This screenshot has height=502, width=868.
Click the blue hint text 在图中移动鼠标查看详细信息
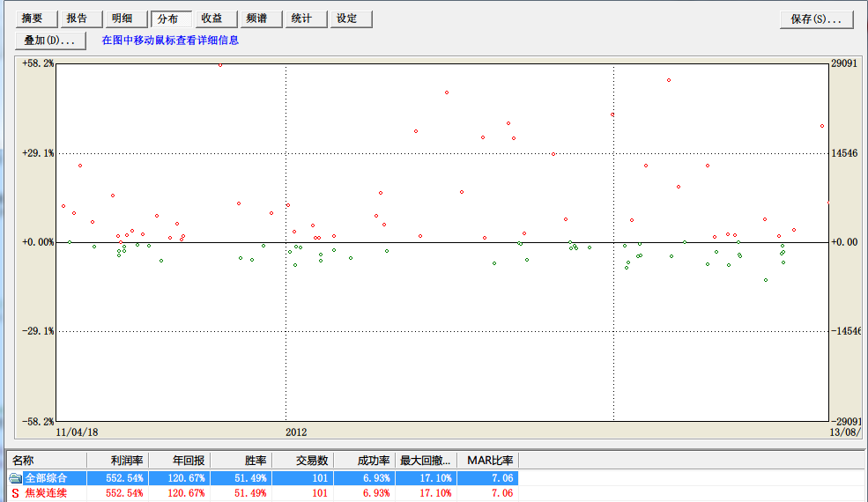(170, 41)
